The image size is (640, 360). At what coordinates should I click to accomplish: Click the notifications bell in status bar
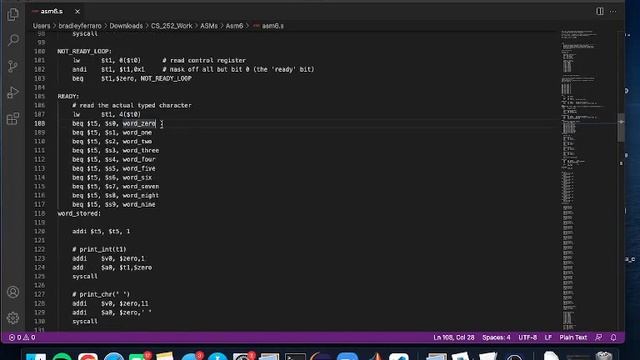click(x=613, y=338)
